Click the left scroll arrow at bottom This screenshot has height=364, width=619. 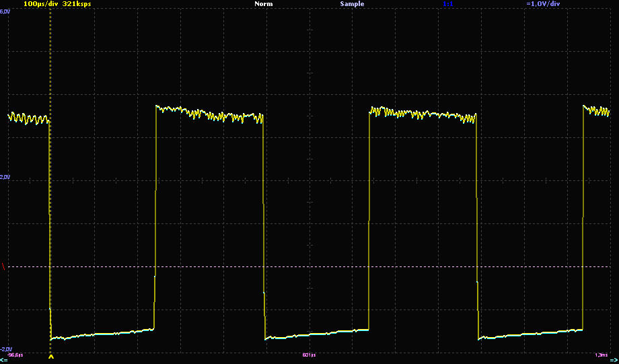coord(4,360)
